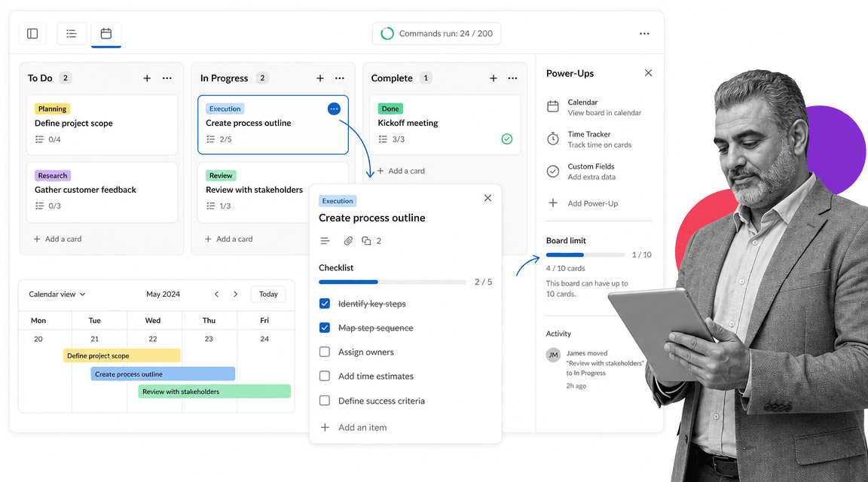The width and height of the screenshot is (868, 482).
Task: Click the Execution label in popup
Action: coord(338,201)
